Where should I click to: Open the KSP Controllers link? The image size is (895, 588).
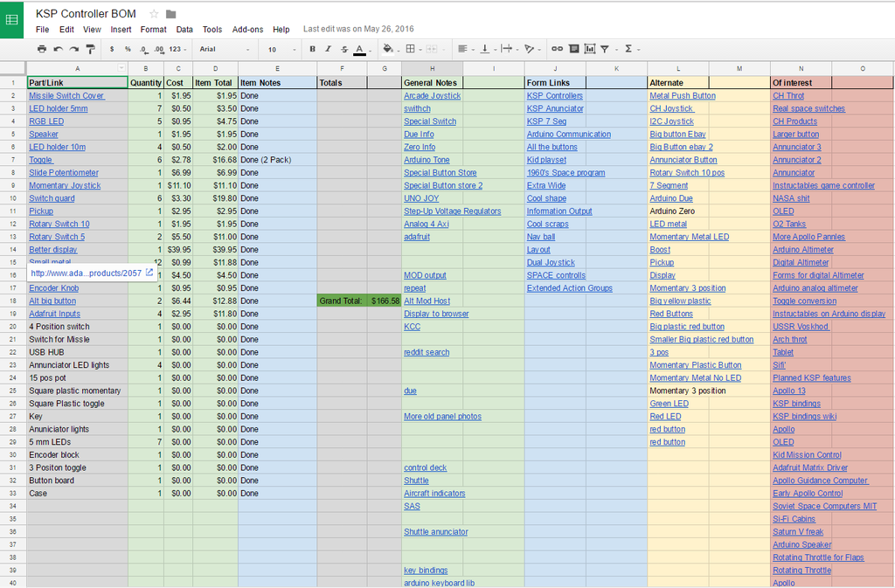[x=555, y=96]
